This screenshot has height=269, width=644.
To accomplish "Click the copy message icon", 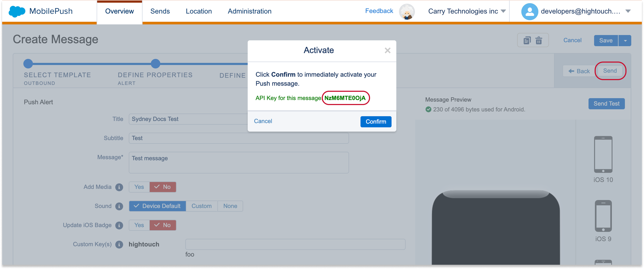I will pos(527,41).
